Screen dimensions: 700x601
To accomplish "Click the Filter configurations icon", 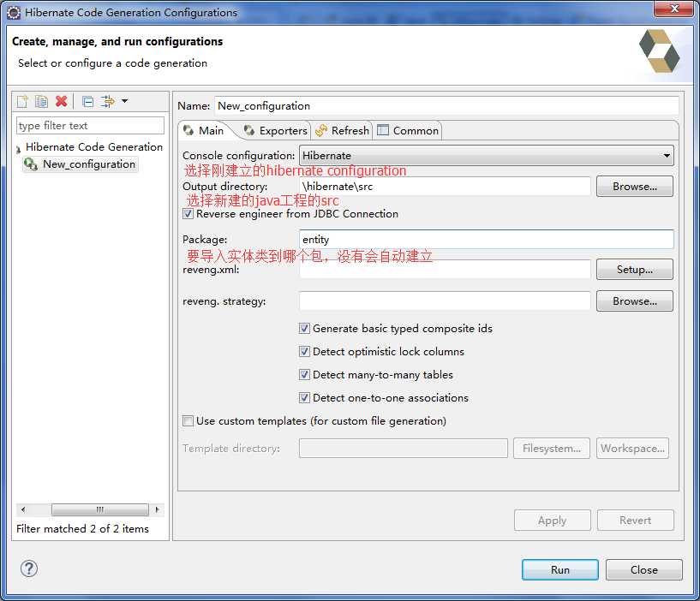I will point(108,101).
